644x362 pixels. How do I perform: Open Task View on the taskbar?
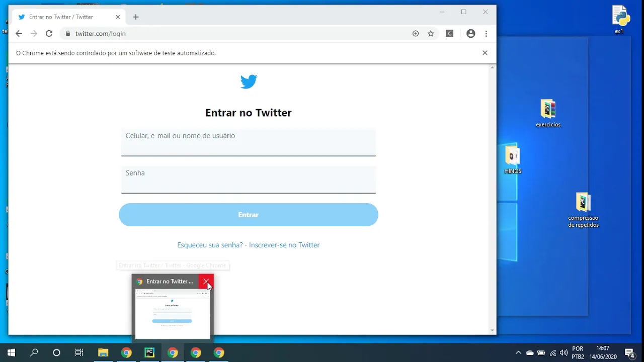click(x=79, y=352)
